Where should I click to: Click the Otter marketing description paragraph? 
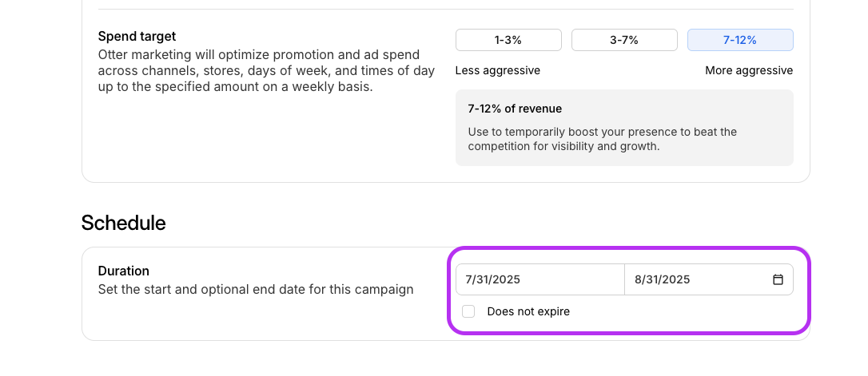[x=266, y=70]
